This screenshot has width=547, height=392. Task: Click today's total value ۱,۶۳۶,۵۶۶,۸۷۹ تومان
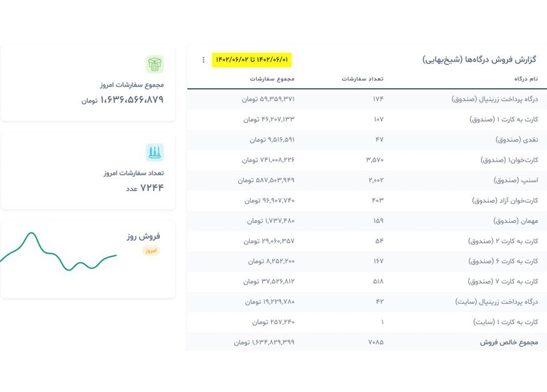pyautogui.click(x=122, y=100)
